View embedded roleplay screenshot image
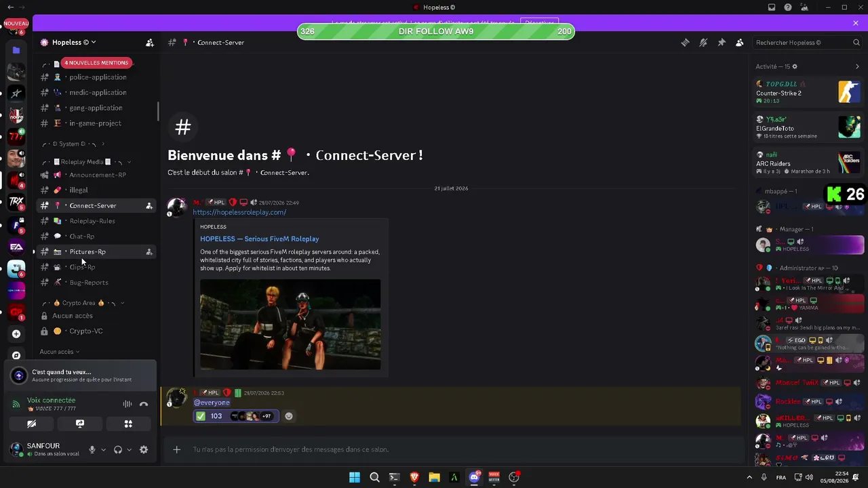 click(x=290, y=325)
